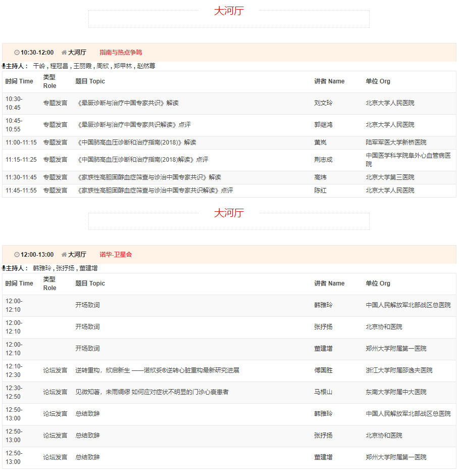Click speaker name 荆志成
The image size is (459, 476).
tap(323, 160)
